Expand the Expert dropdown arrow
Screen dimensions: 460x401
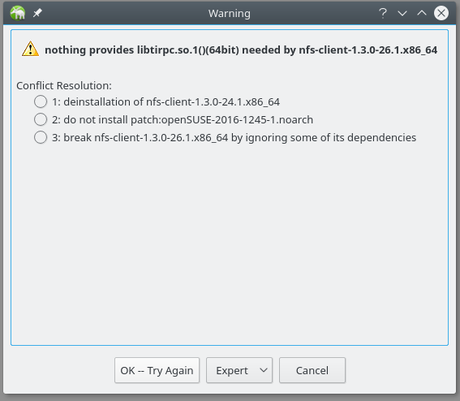click(x=264, y=370)
